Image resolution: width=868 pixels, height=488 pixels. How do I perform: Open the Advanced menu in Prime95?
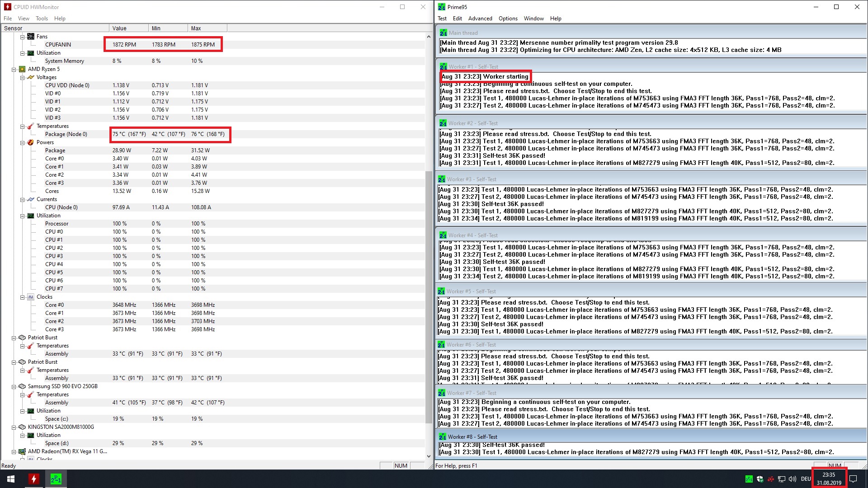point(480,19)
